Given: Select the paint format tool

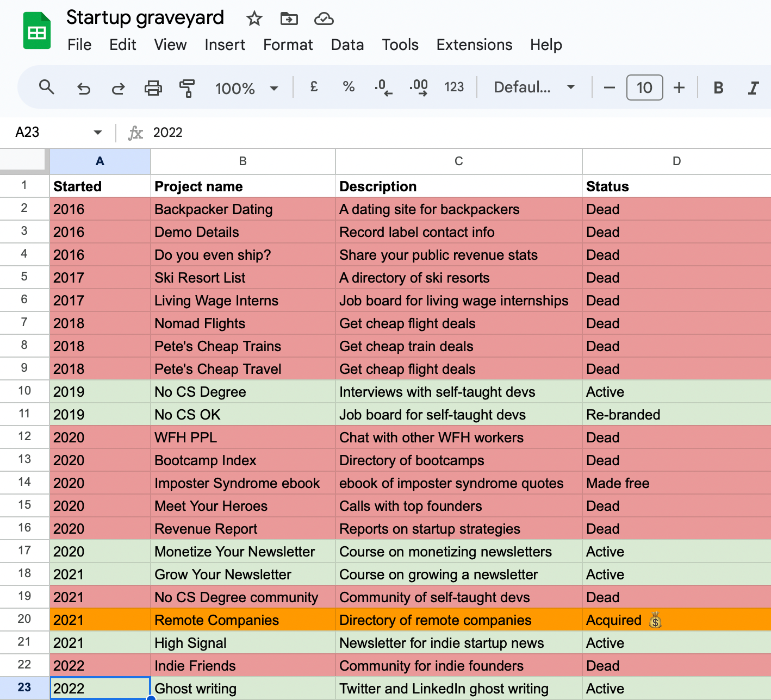Looking at the screenshot, I should (186, 87).
